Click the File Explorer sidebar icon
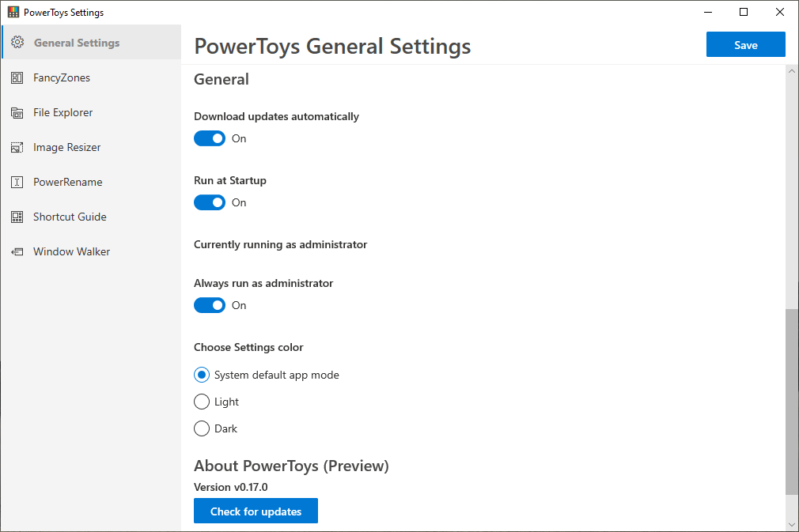 coord(17,112)
